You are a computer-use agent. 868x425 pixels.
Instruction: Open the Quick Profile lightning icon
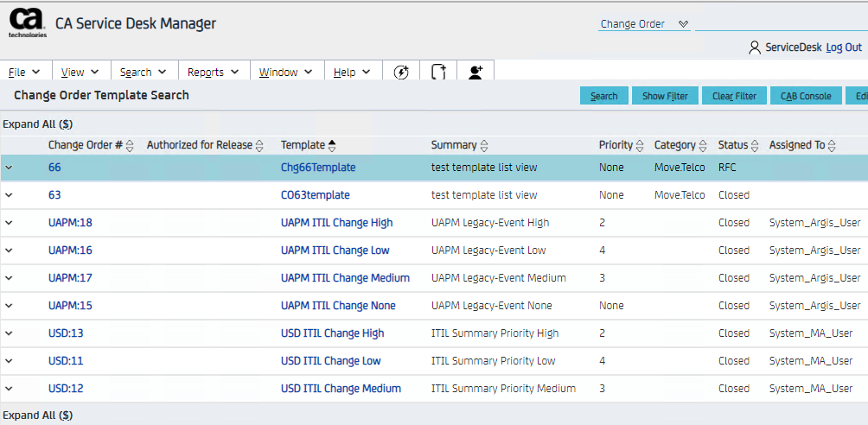pyautogui.click(x=401, y=72)
